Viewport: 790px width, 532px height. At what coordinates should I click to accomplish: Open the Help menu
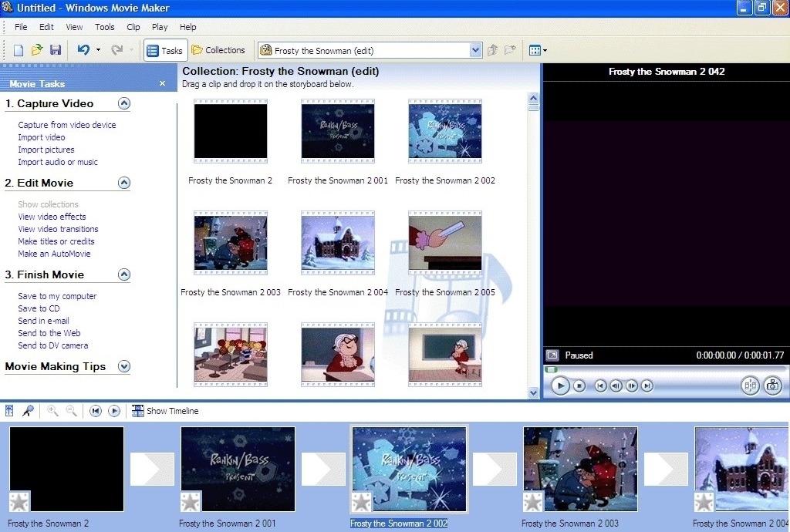click(188, 27)
